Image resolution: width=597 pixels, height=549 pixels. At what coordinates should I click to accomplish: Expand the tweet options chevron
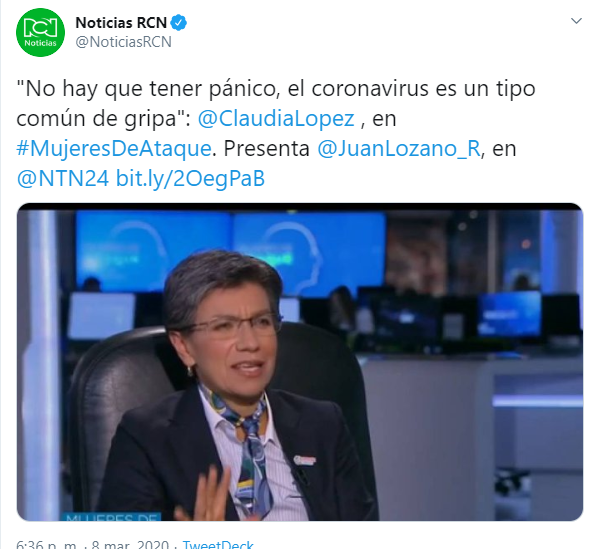coord(576,21)
